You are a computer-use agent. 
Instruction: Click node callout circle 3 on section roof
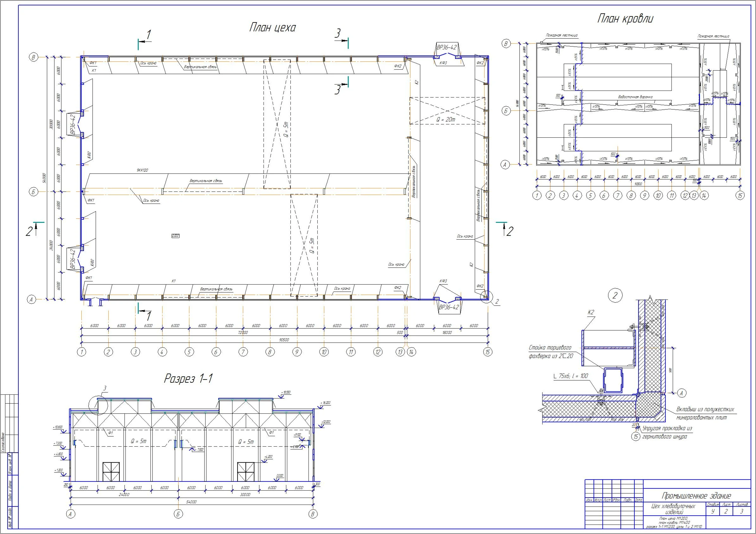pyautogui.click(x=98, y=406)
